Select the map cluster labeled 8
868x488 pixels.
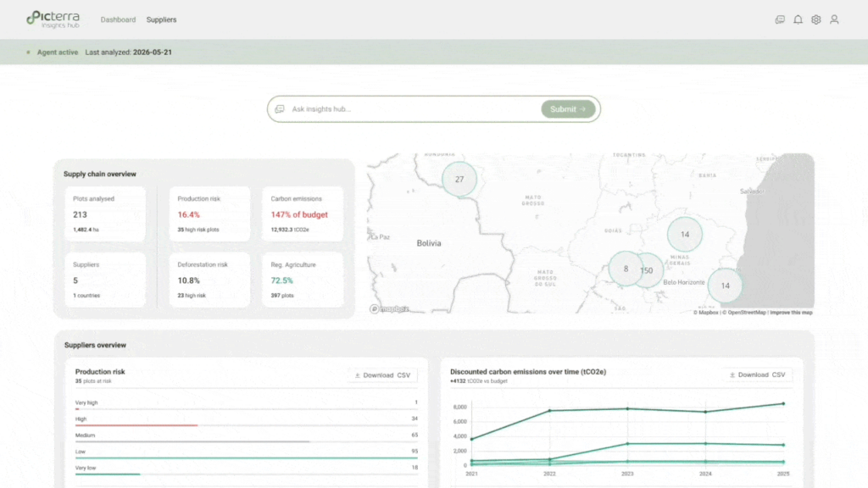(x=626, y=269)
